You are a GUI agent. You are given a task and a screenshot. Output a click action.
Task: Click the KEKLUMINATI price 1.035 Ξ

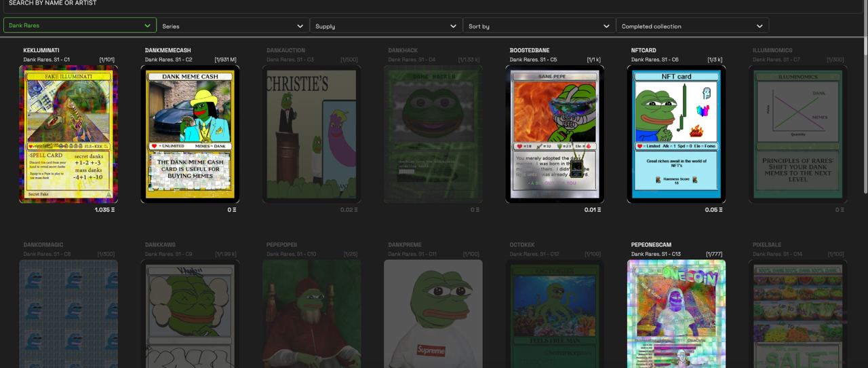coord(105,210)
